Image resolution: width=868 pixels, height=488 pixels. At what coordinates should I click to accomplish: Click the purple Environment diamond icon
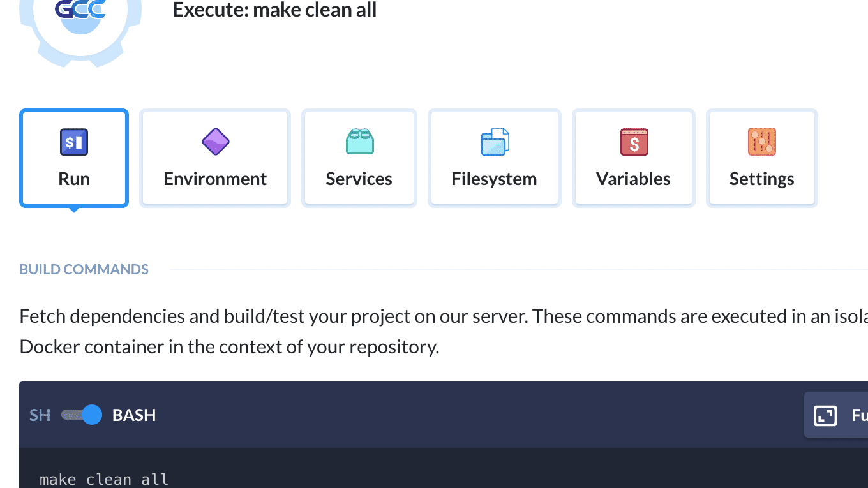(215, 142)
